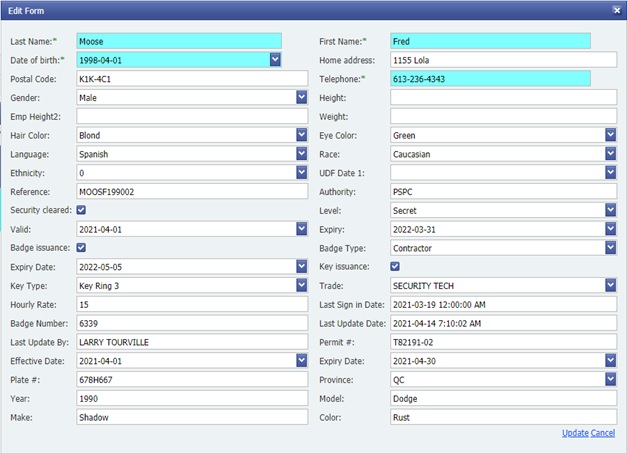This screenshot has height=453, width=627.
Task: Close the Edit Form dialog
Action: pos(616,9)
